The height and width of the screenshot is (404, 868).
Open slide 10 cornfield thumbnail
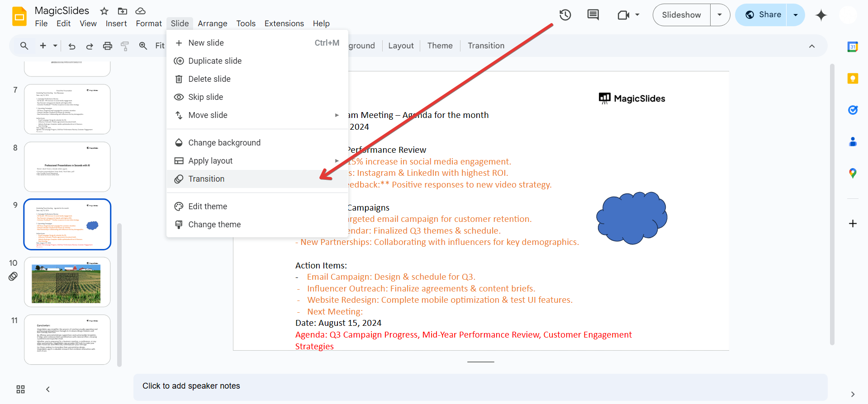click(67, 282)
